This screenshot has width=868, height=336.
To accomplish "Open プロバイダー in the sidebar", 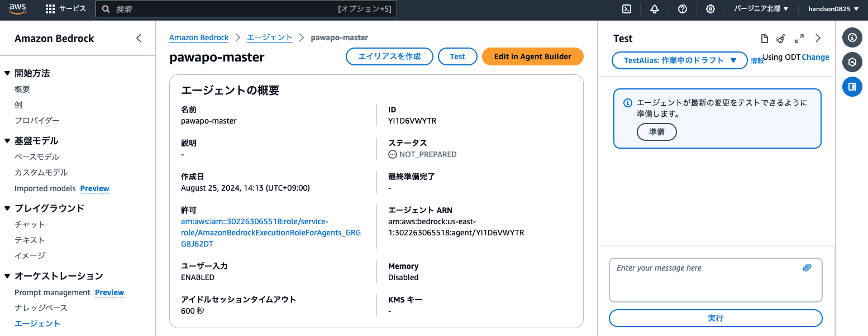I will click(37, 121).
